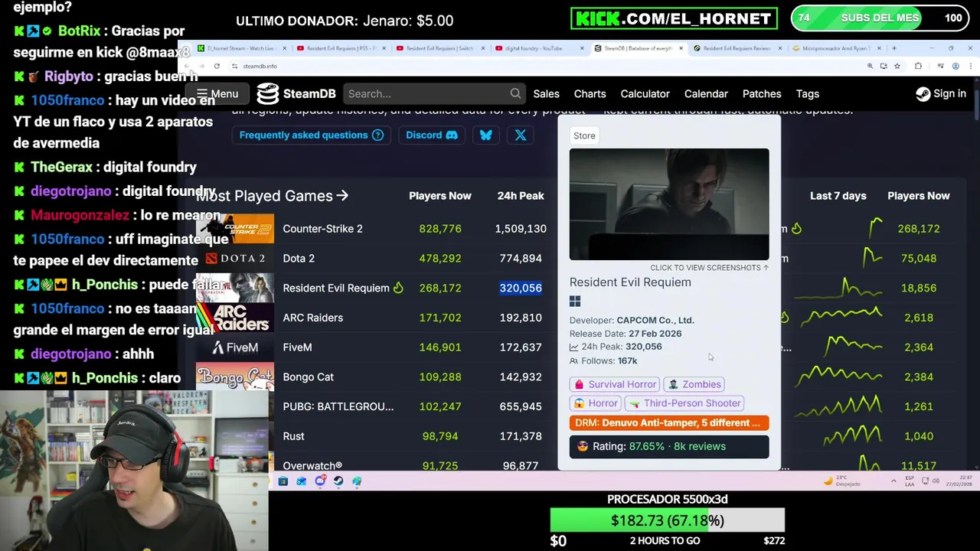Click the Dota 2 logo thumbnail
This screenshot has width=980, height=551.
(234, 258)
